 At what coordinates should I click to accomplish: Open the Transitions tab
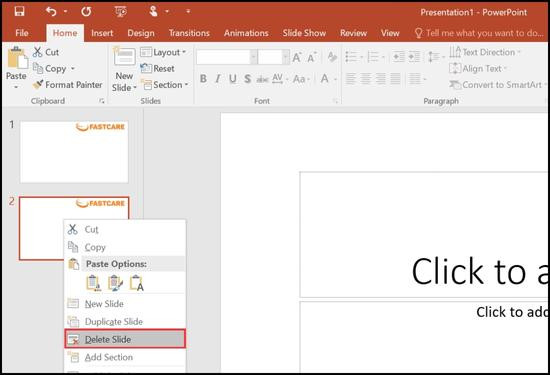point(189,33)
